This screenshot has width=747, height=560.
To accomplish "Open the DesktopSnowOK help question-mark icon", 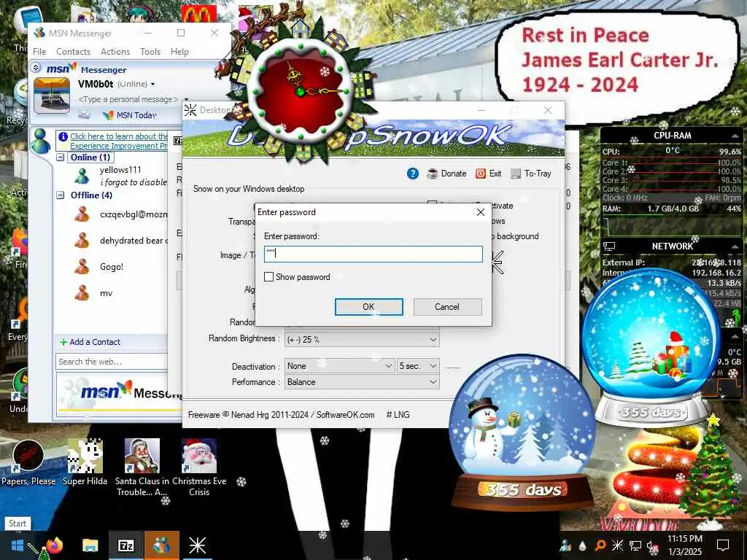I will click(413, 174).
